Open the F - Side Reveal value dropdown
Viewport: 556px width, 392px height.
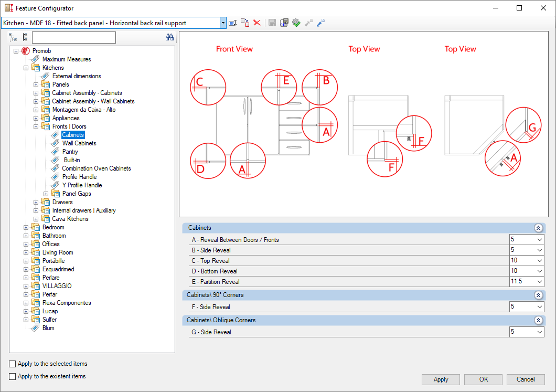pyautogui.click(x=539, y=307)
